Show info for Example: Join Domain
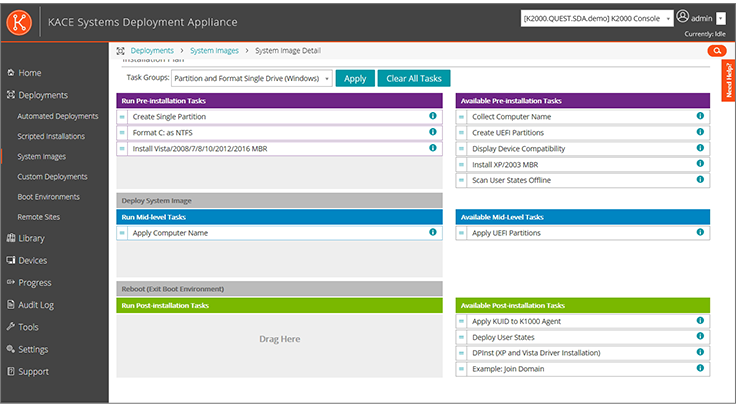Screen dimensions: 736x406 pyautogui.click(x=700, y=368)
